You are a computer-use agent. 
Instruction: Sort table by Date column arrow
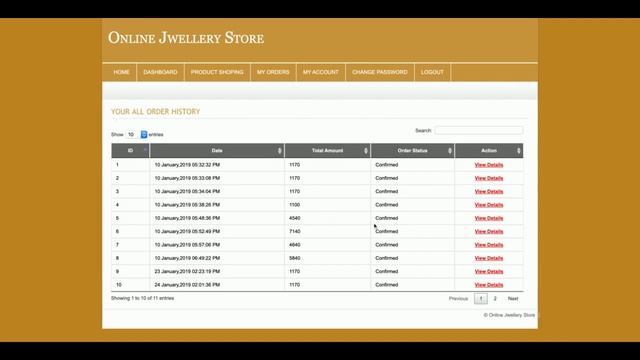280,151
